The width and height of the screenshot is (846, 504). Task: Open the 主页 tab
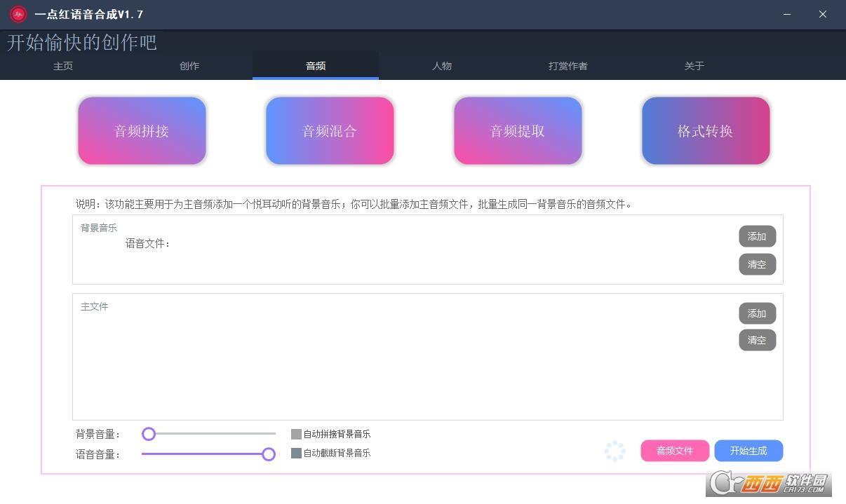pyautogui.click(x=63, y=66)
